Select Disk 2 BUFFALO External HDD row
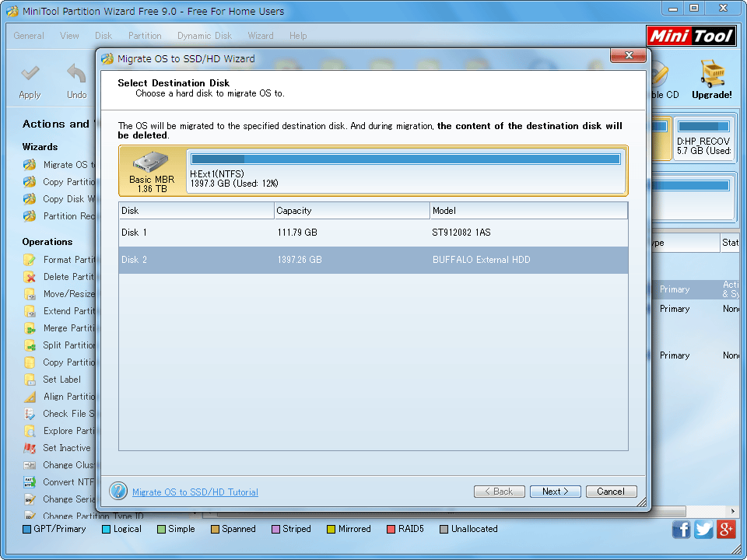Image resolution: width=747 pixels, height=560 pixels. coord(373,260)
